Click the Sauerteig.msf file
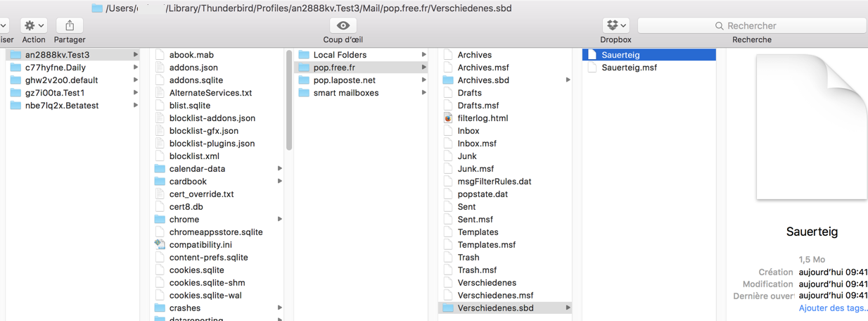This screenshot has height=321, width=868. (x=629, y=68)
